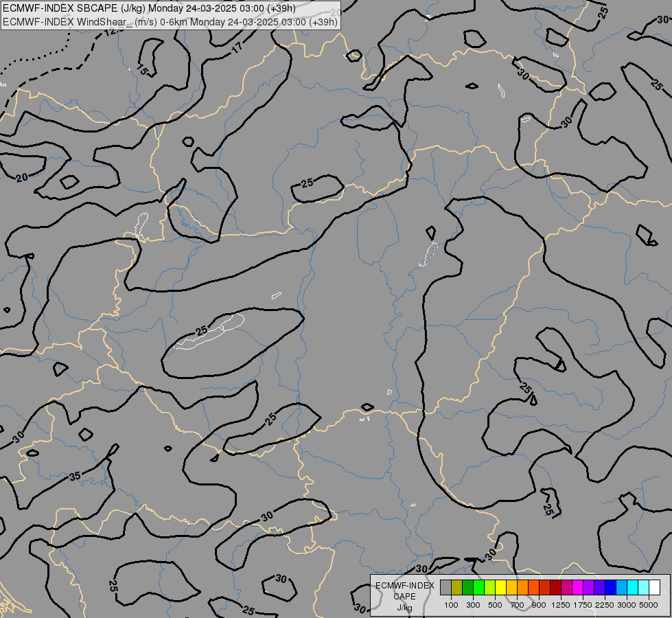Click the legend value 1750

[583, 605]
